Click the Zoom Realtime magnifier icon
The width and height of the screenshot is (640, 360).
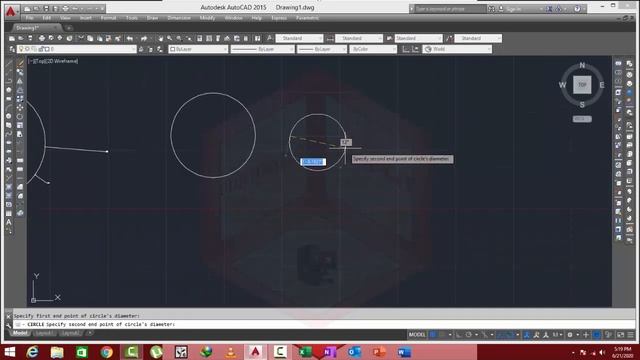(170, 38)
